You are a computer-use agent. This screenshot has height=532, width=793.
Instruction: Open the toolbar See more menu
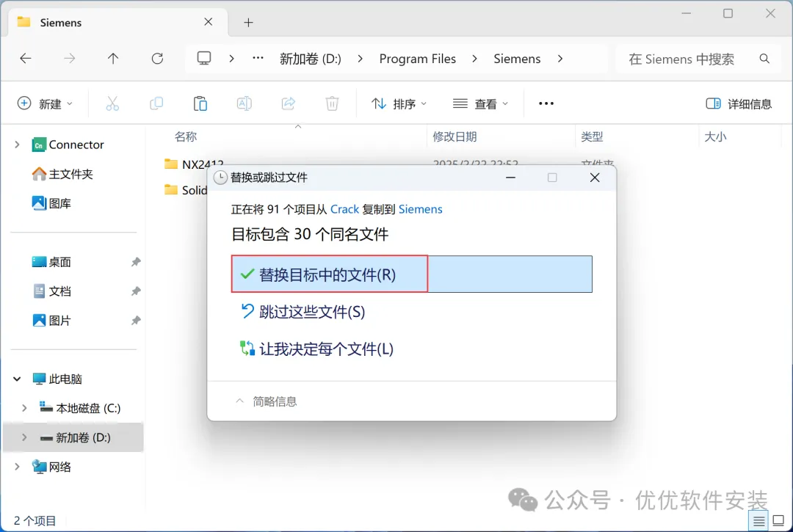[546, 103]
